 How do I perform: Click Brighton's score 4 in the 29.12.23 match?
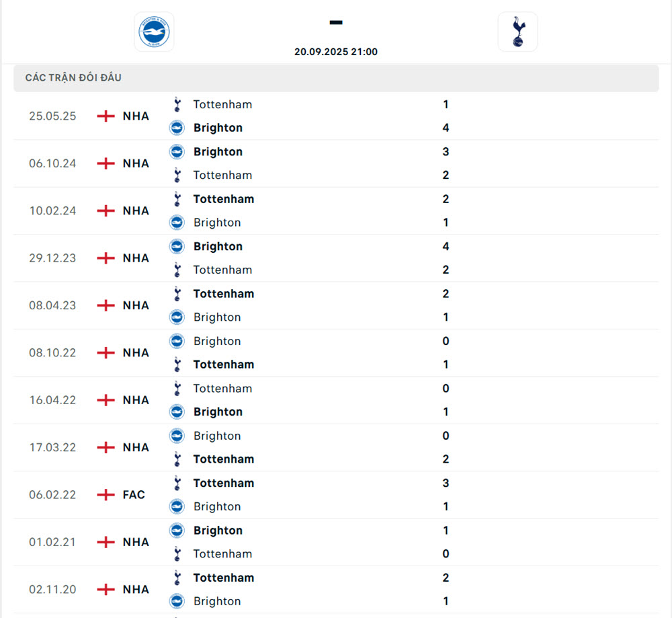tap(446, 247)
